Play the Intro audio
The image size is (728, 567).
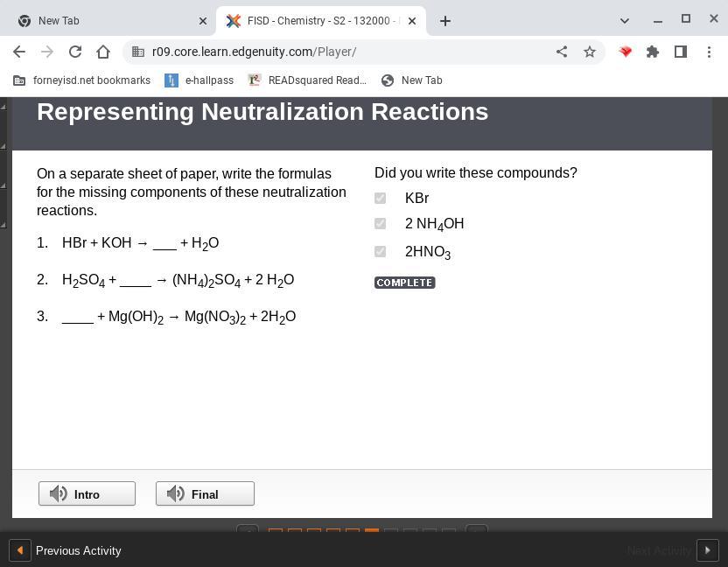(x=87, y=493)
